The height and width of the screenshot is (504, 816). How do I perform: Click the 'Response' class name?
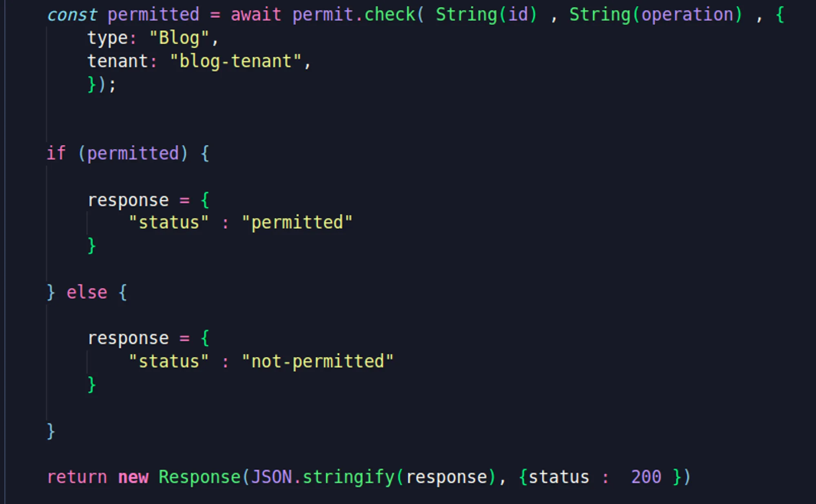point(200,477)
